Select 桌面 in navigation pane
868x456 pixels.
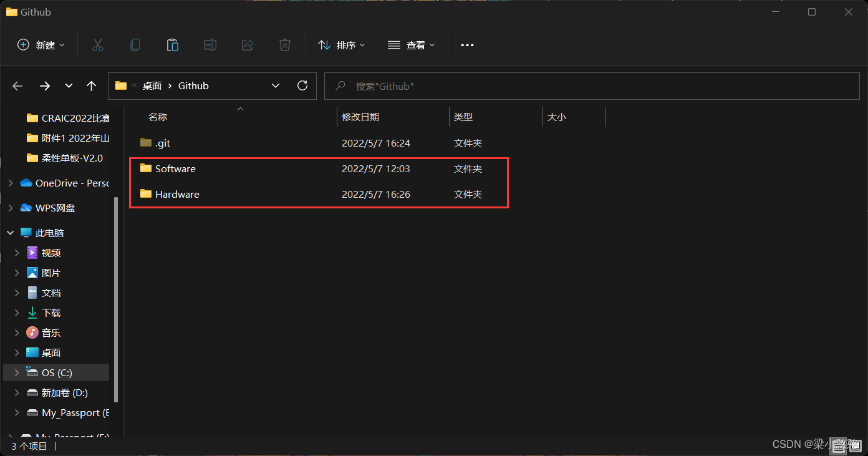pyautogui.click(x=44, y=352)
